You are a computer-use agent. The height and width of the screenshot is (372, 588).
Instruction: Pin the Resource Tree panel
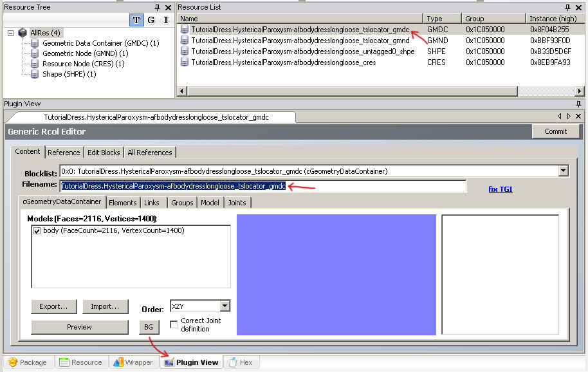[x=158, y=7]
